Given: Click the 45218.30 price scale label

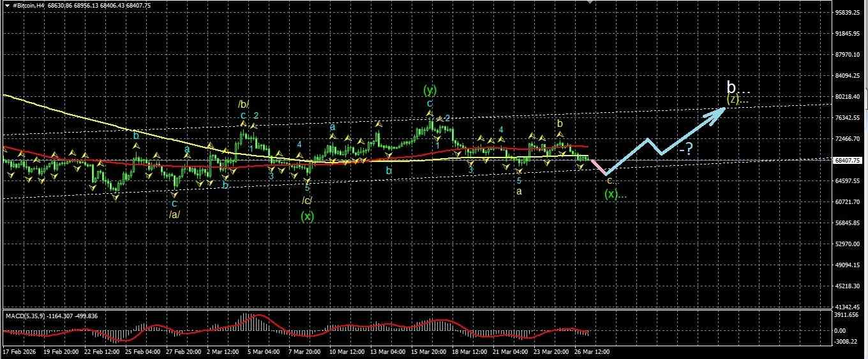Looking at the screenshot, I should 848,286.
